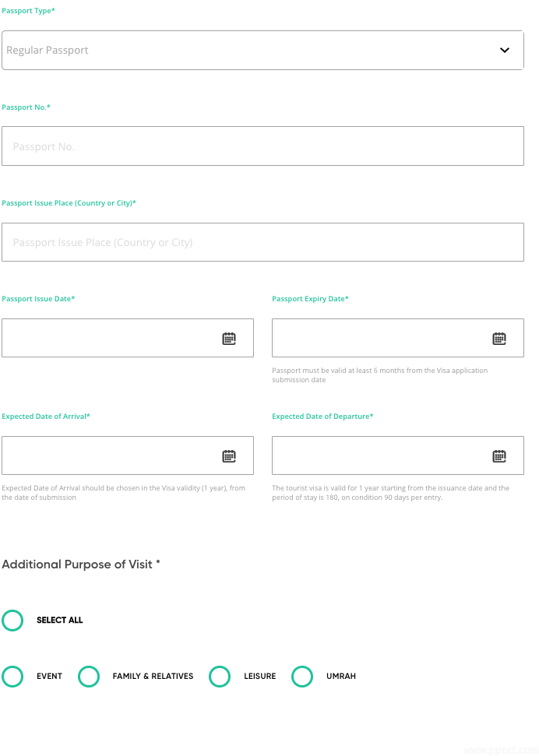Screen dimensions: 539x756
Task: Click the UMRAH label text
Action: pyautogui.click(x=341, y=677)
